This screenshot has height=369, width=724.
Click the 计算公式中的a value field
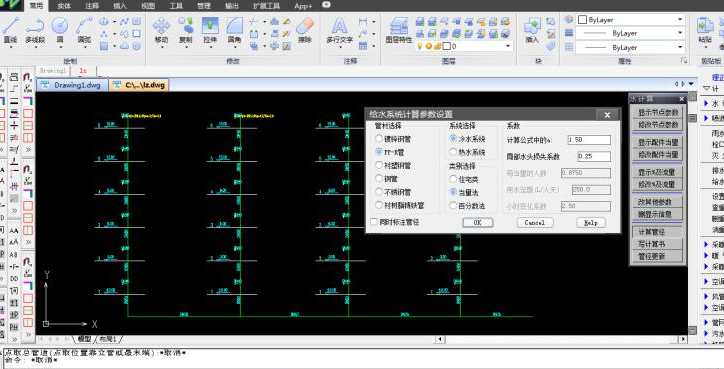(x=589, y=140)
